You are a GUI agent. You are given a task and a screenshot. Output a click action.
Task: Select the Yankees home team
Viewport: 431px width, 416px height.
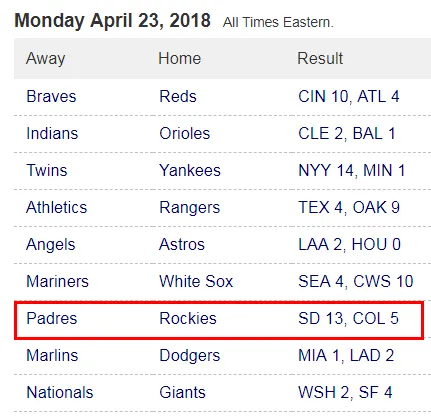click(x=190, y=171)
